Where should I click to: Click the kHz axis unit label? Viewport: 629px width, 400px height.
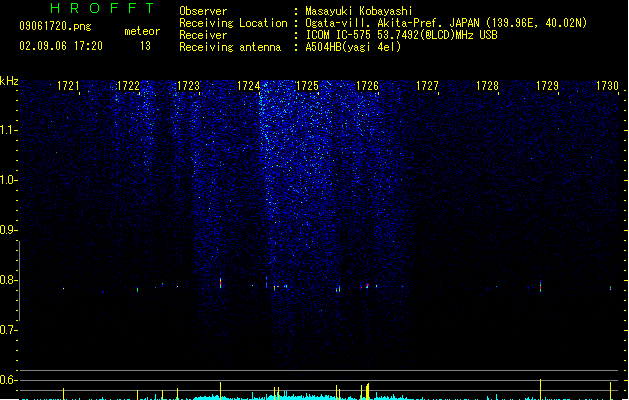9,81
